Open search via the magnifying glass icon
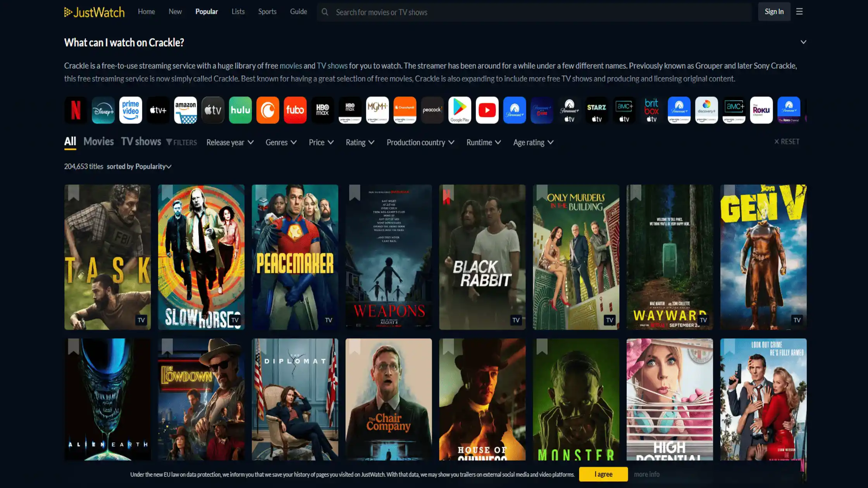 325,12
